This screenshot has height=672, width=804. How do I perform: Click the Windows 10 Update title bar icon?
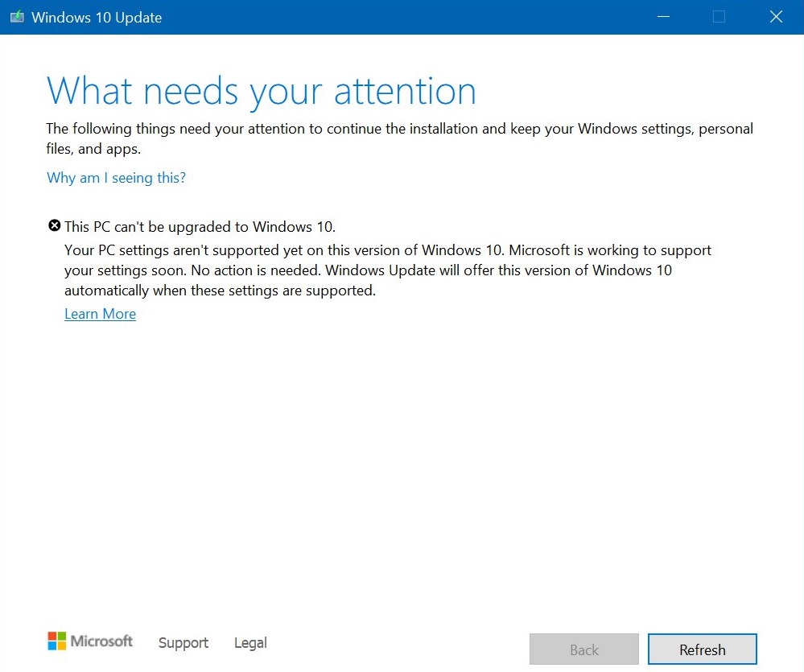pos(17,17)
